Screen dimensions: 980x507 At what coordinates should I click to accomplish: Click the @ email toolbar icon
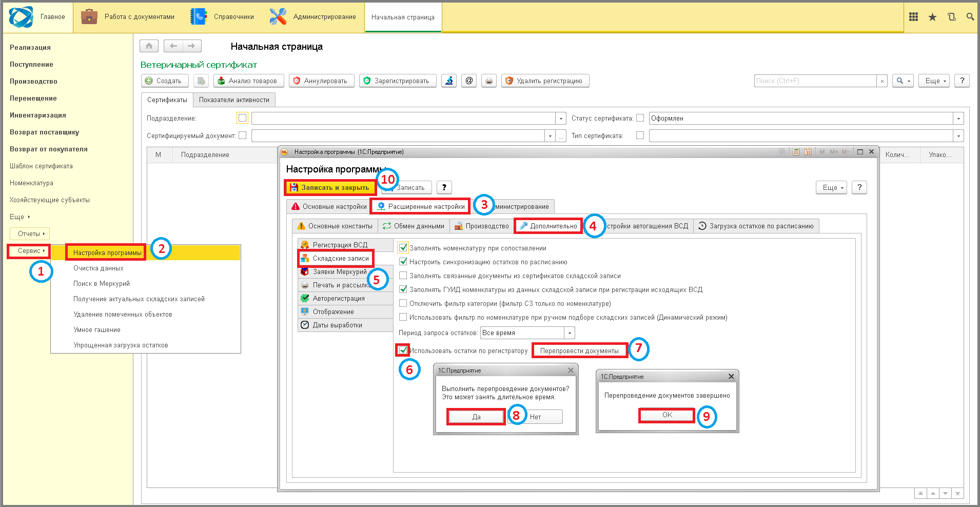point(469,81)
